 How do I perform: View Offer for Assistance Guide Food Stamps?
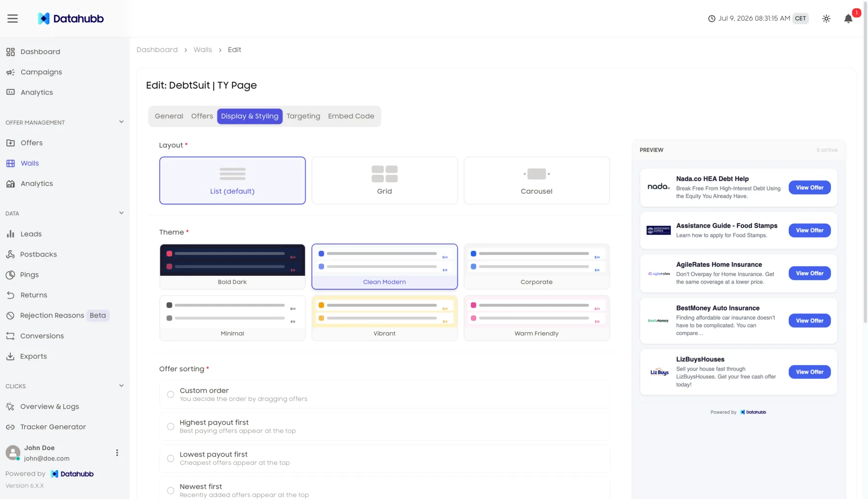pyautogui.click(x=810, y=230)
